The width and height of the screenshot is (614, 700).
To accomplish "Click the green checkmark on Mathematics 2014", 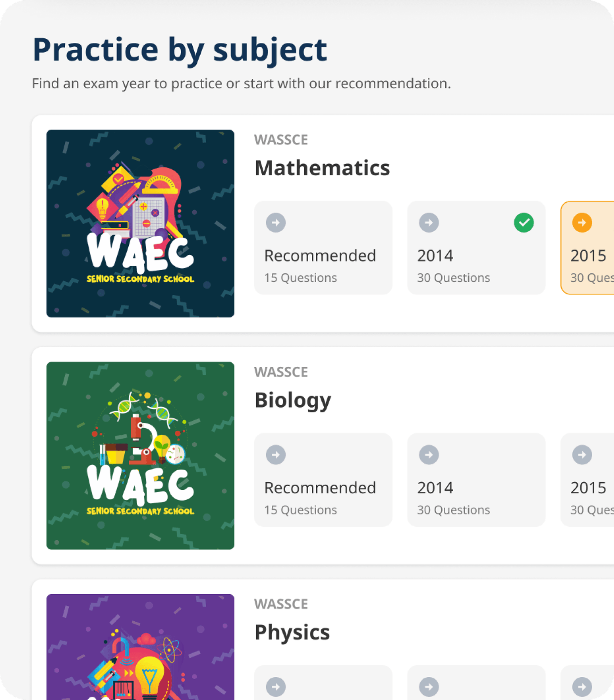I will point(524,223).
